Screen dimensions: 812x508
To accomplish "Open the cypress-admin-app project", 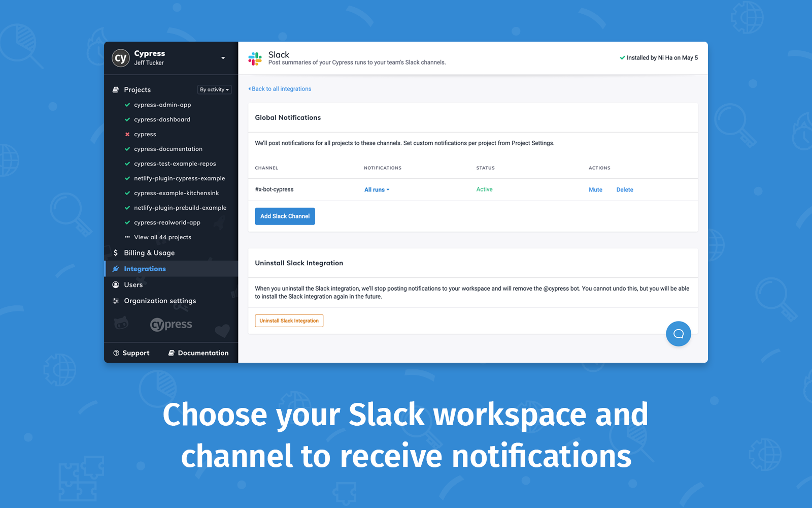I will 162,105.
